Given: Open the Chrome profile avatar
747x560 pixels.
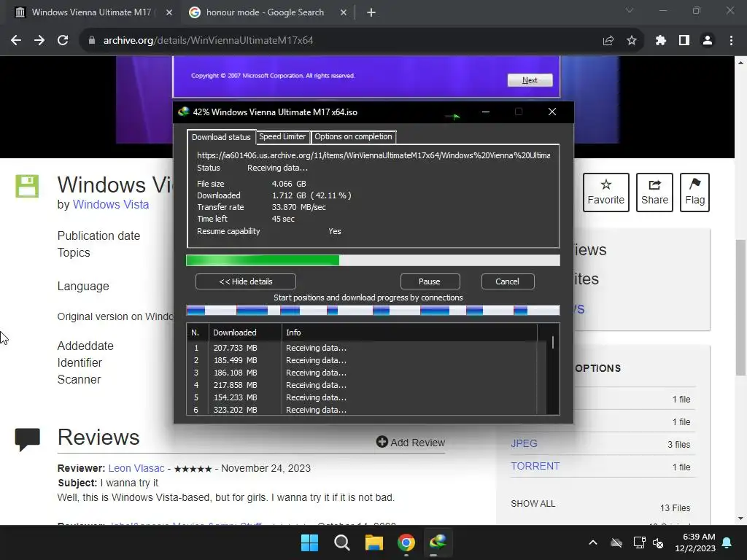Looking at the screenshot, I should pyautogui.click(x=708, y=41).
